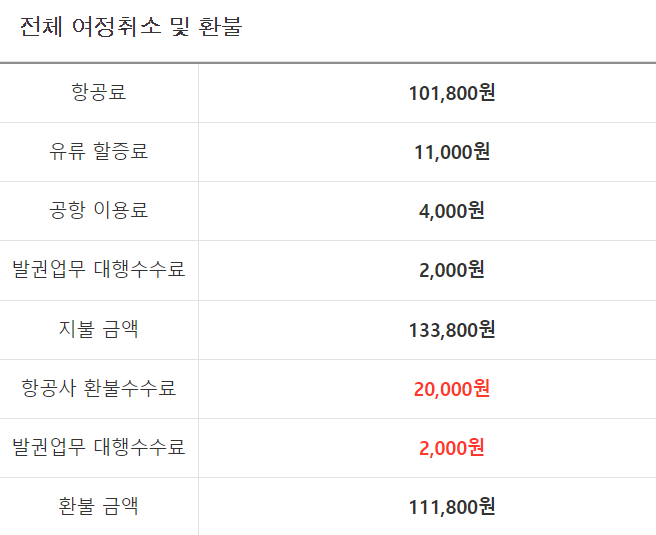Click the 11,000원 fuel surcharge value
The image size is (656, 535).
pos(452,152)
